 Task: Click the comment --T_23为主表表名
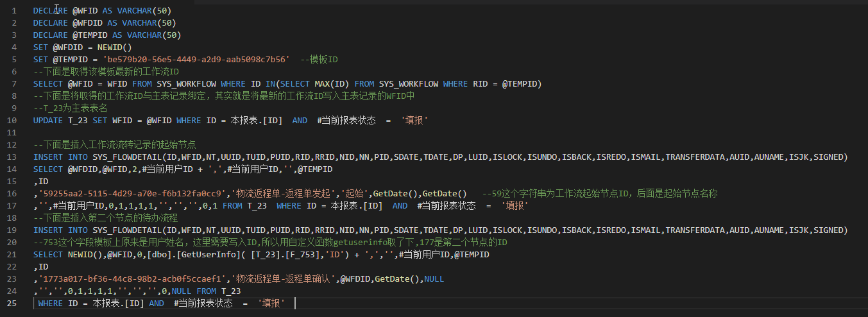[x=71, y=108]
